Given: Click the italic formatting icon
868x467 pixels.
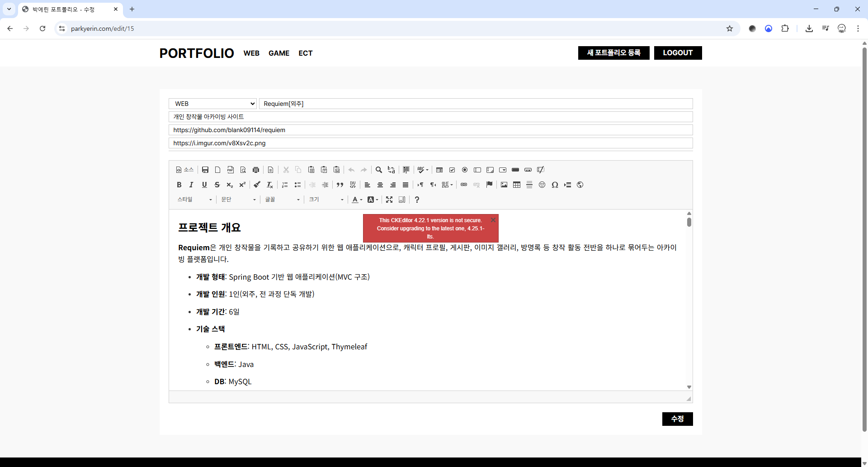Looking at the screenshot, I should [x=191, y=185].
